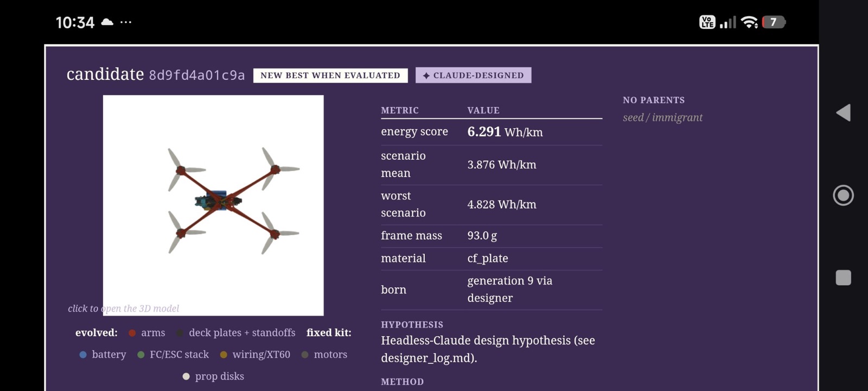
Task: Click the 'material' row label
Action: pyautogui.click(x=403, y=258)
